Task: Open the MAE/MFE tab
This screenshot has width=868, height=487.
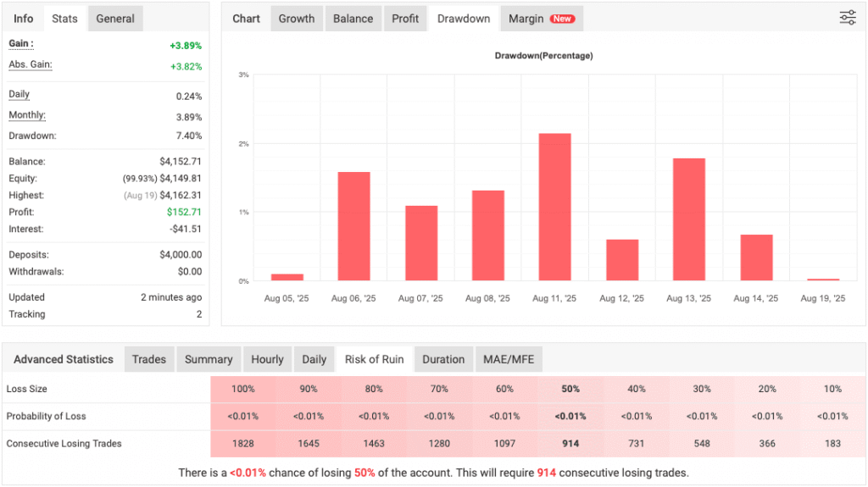Action: 509,359
